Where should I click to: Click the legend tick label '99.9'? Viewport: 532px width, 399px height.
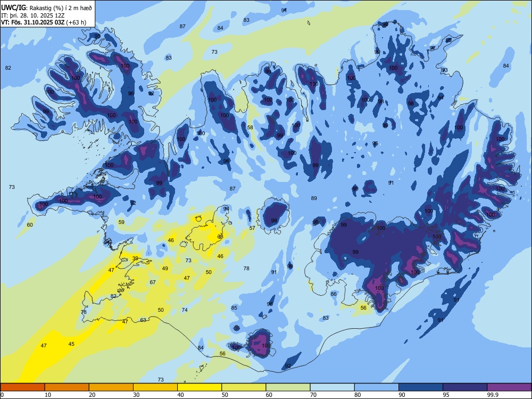click(492, 395)
